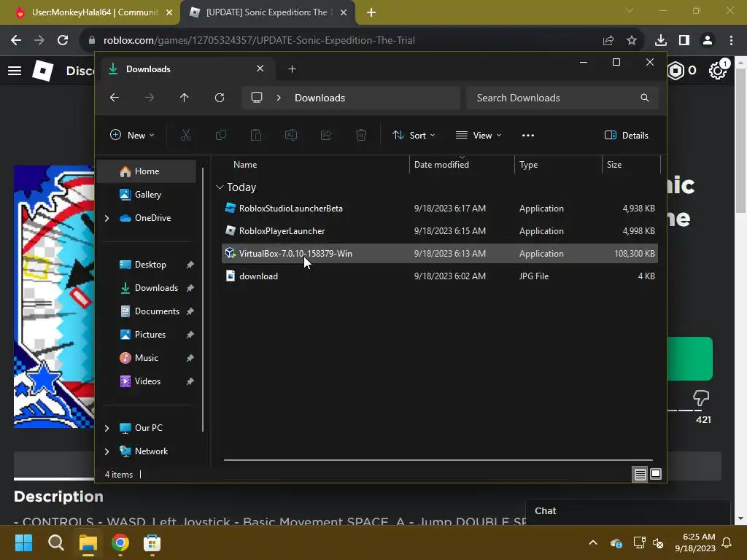The width and height of the screenshot is (747, 560).
Task: Click the Share icon in Explorer toolbar
Action: pos(326,135)
